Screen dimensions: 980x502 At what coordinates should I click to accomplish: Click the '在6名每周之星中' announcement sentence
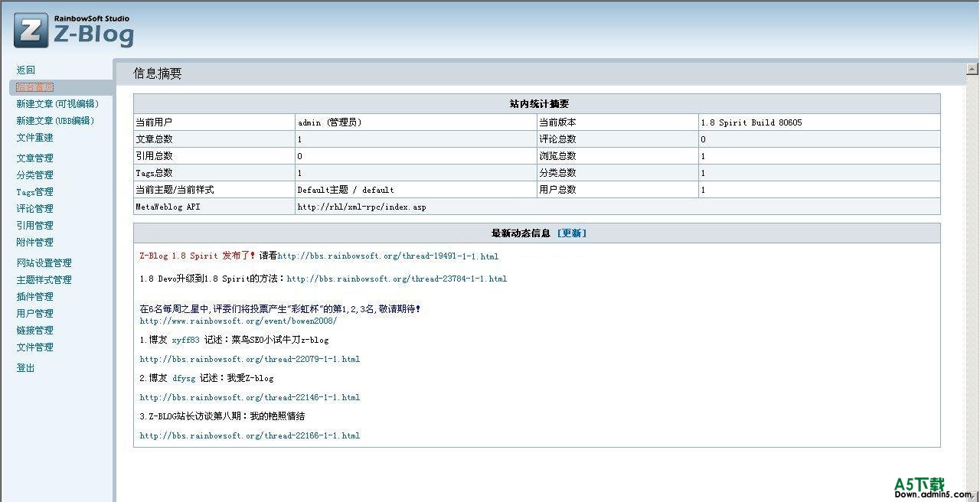[x=280, y=309]
